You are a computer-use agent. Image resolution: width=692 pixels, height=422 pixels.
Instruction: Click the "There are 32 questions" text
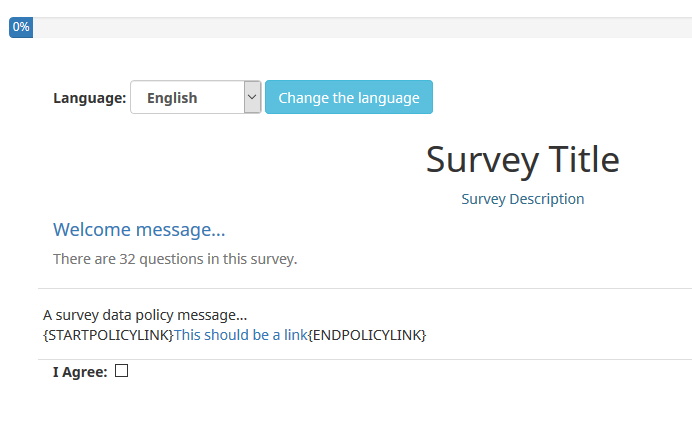175,259
